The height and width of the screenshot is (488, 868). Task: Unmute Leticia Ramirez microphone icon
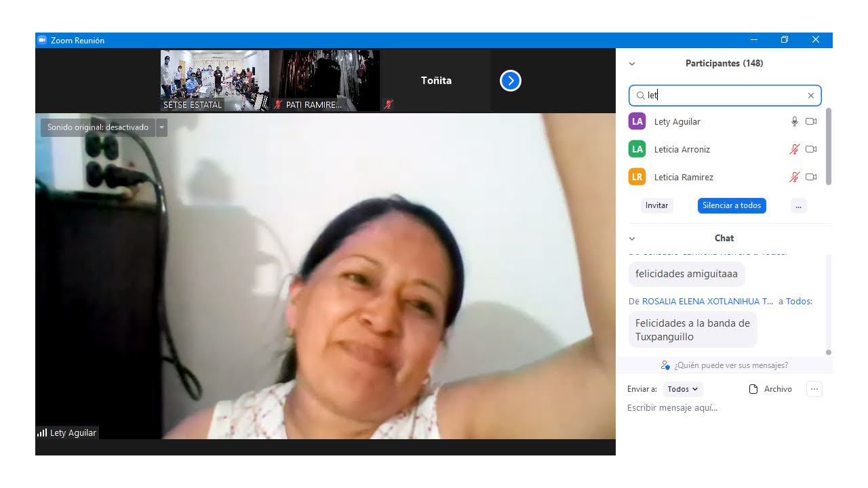click(x=795, y=177)
